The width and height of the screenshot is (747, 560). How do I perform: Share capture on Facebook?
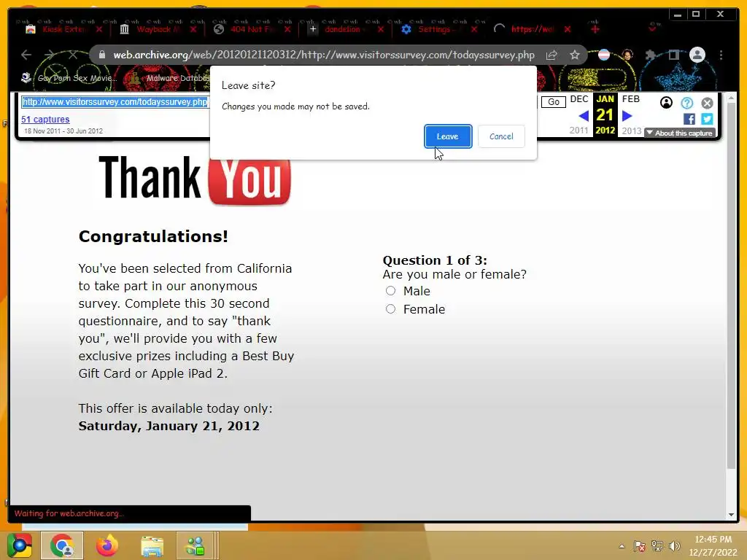[689, 119]
